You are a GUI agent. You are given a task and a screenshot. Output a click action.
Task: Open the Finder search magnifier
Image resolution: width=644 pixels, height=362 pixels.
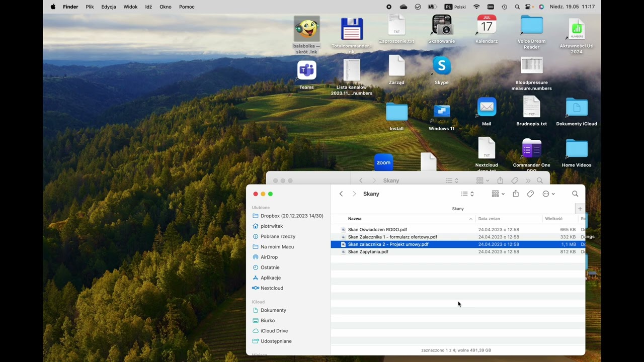point(575,194)
